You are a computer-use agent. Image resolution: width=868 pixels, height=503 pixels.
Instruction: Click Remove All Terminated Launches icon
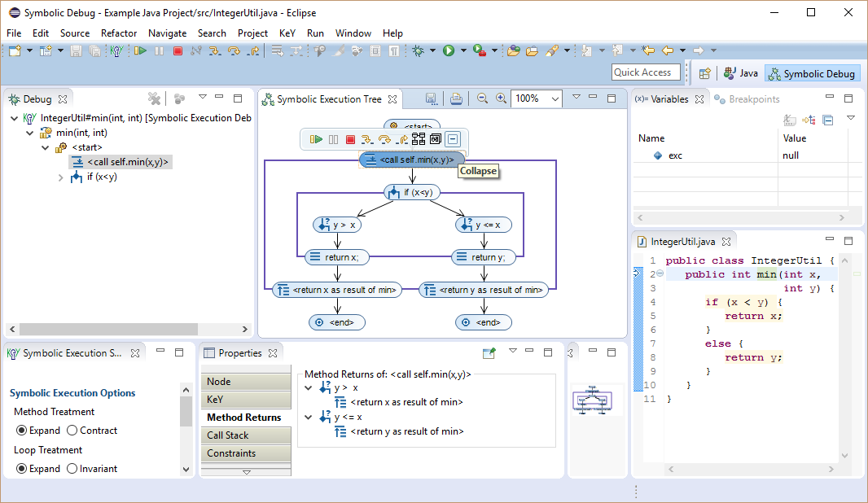click(154, 99)
